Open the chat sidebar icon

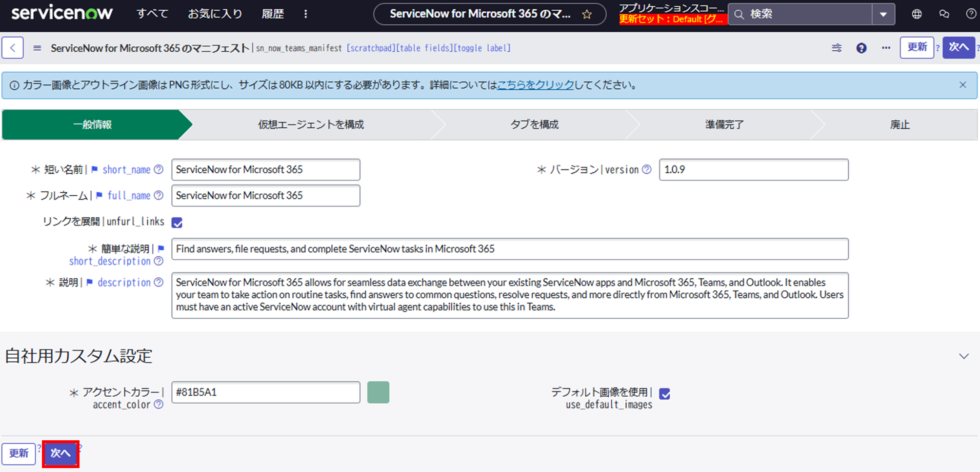coord(944,14)
